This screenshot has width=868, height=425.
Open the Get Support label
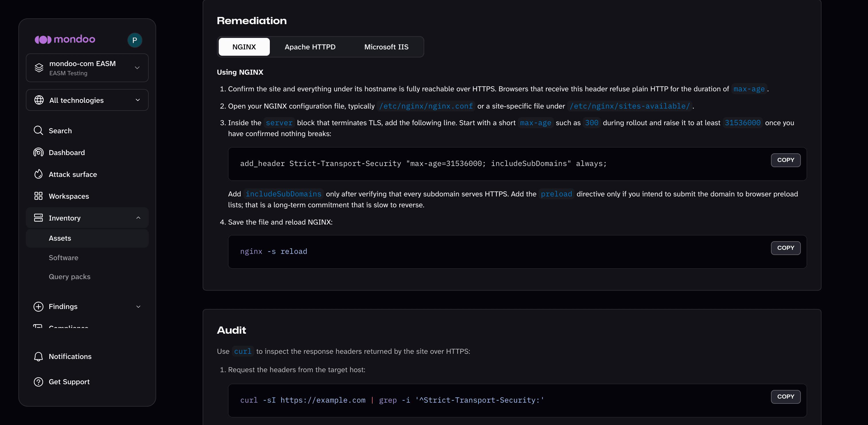[x=69, y=382]
